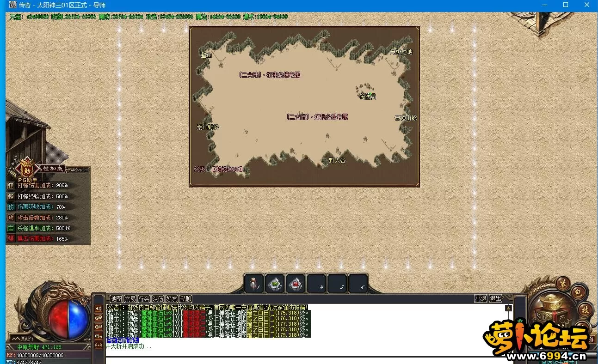Click the 魔神血石Lv8 item link in chat

pos(157,335)
